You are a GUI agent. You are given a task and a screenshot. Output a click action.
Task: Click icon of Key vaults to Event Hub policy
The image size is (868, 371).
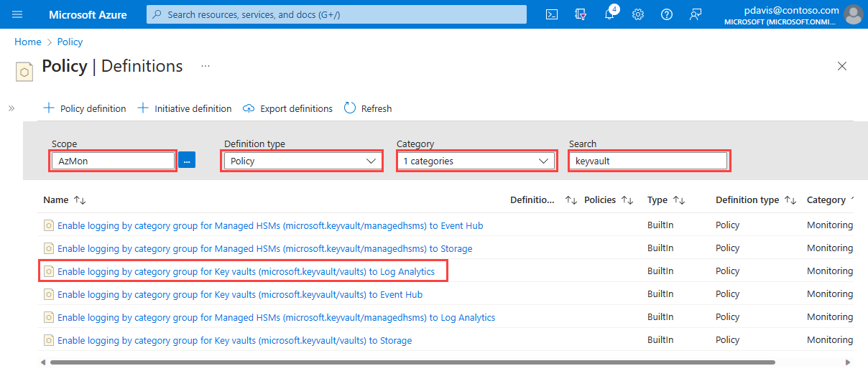tap(49, 294)
